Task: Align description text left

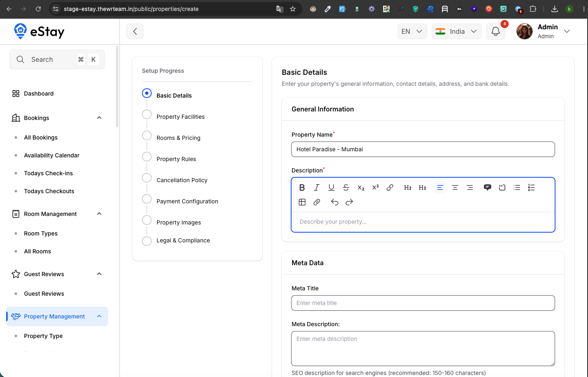Action: (440, 187)
